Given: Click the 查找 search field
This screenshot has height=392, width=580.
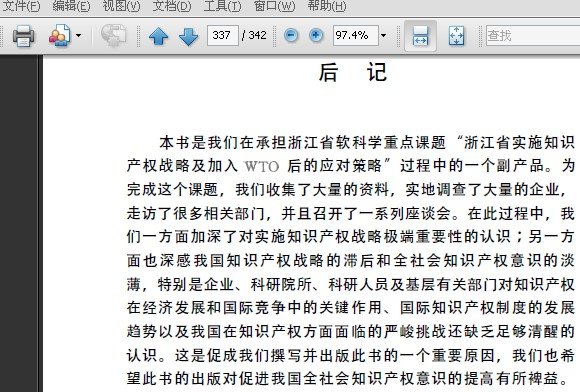Looking at the screenshot, I should pyautogui.click(x=533, y=36).
